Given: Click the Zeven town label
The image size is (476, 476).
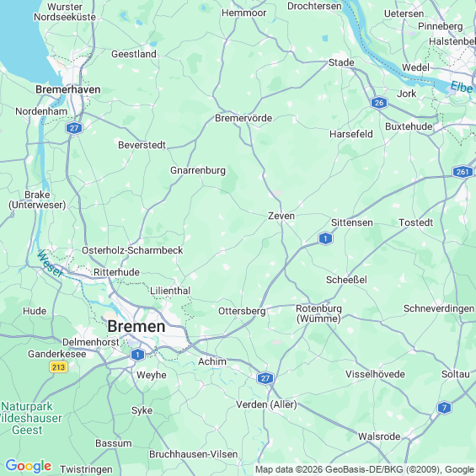Looking at the screenshot, I should pyautogui.click(x=281, y=216).
